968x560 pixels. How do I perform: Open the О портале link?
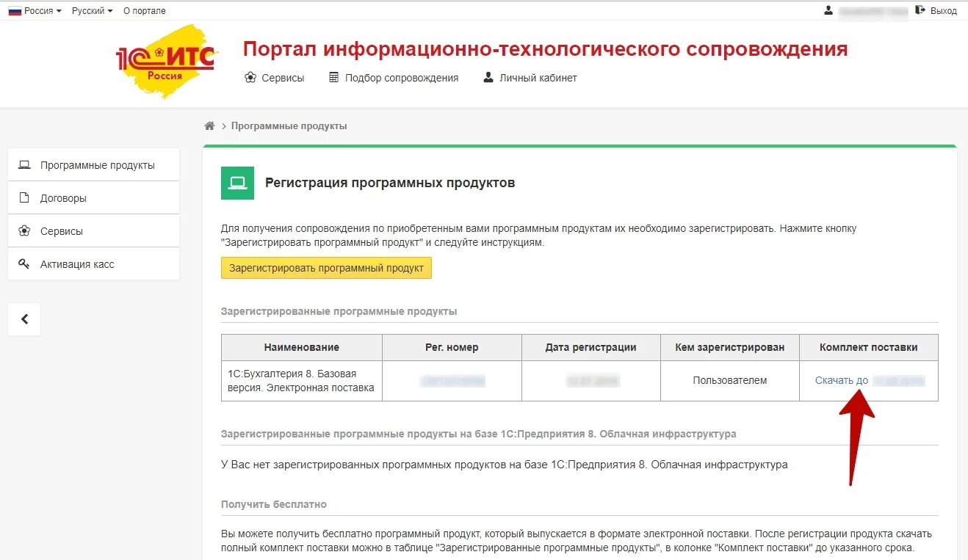tap(145, 11)
